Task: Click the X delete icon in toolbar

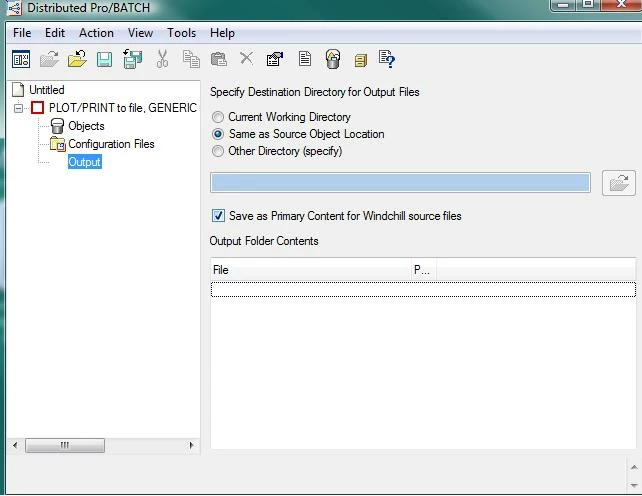Action: click(x=246, y=58)
